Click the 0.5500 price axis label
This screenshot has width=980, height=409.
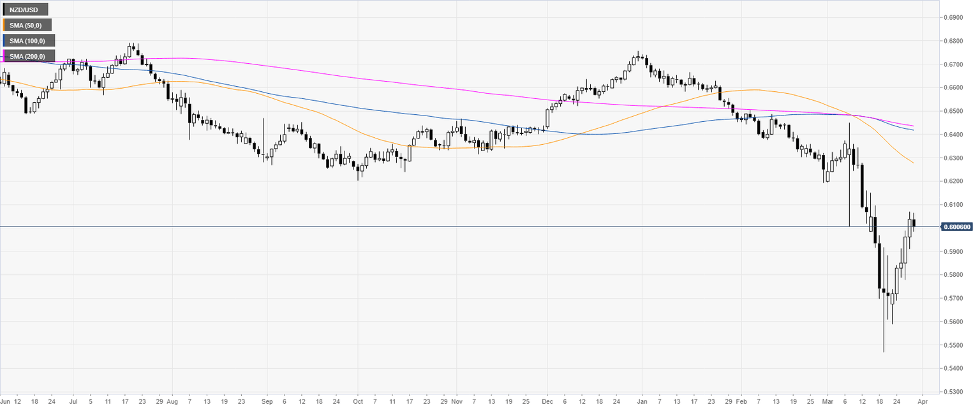click(954, 345)
